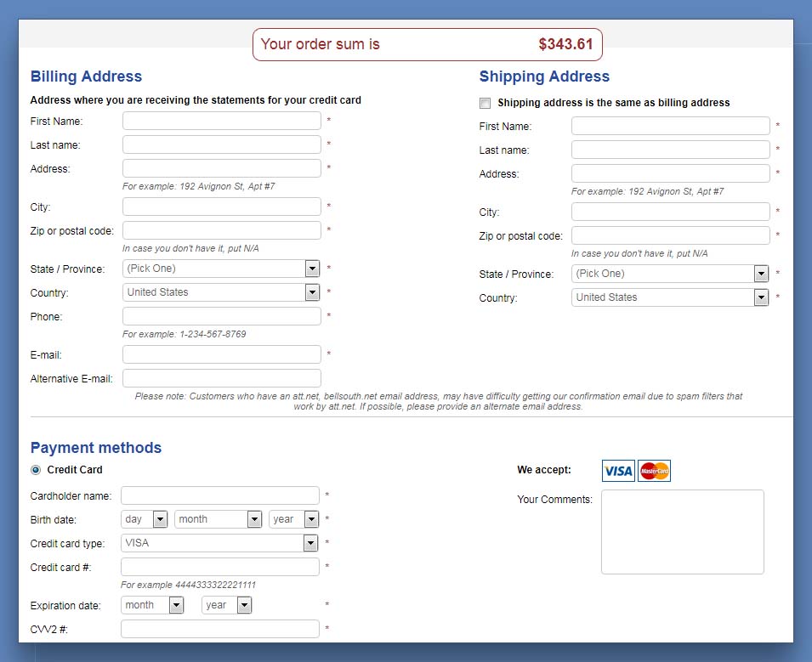Screen dimensions: 812x662
Task: Open billing Country dropdown
Action: click(x=221, y=292)
